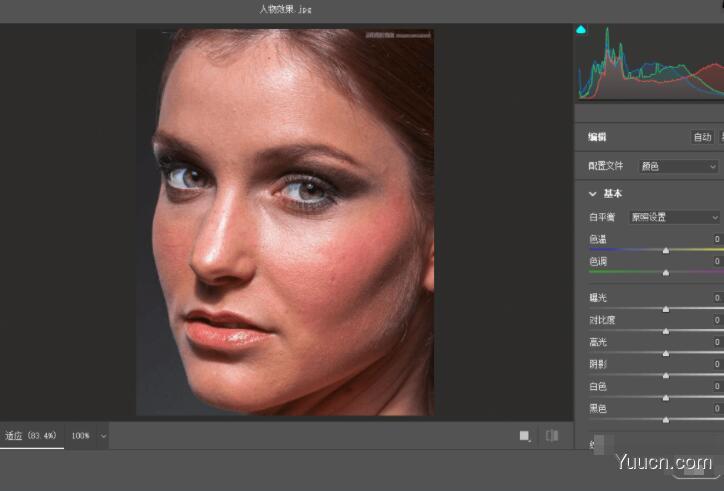
Task: Click the 编辑 edit panel heading
Action: (597, 137)
